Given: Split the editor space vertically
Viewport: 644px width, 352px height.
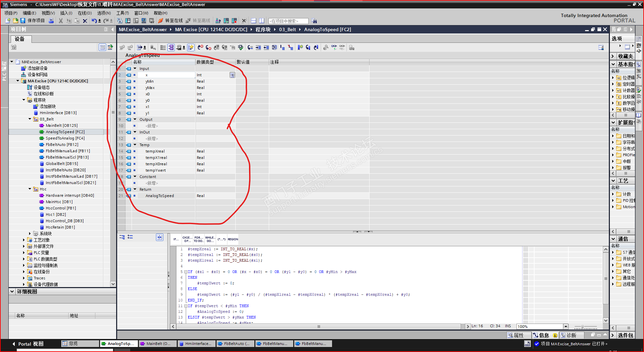Looking at the screenshot, I should [262, 21].
